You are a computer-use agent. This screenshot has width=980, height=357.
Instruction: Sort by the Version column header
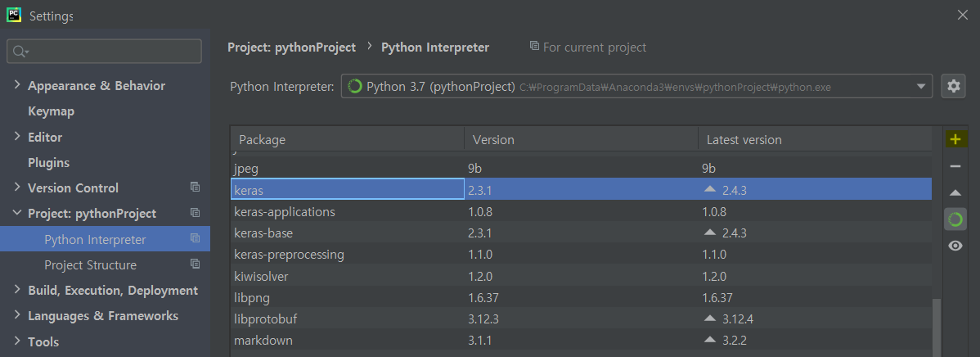point(582,139)
